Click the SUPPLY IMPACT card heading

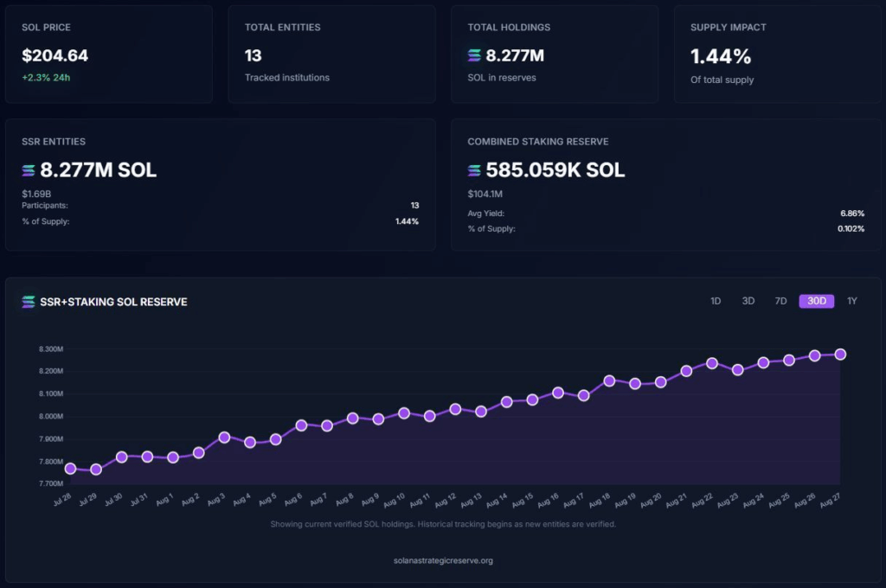pos(729,27)
